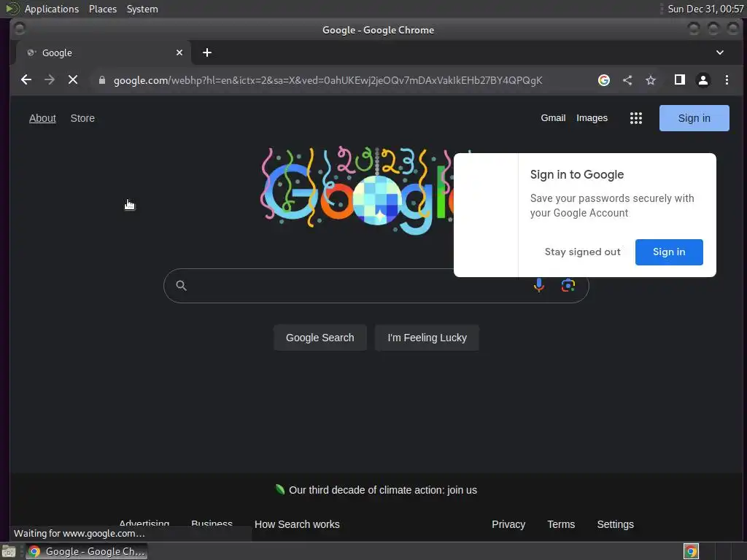This screenshot has width=747, height=560.
Task: Open the Store link
Action: 82,118
